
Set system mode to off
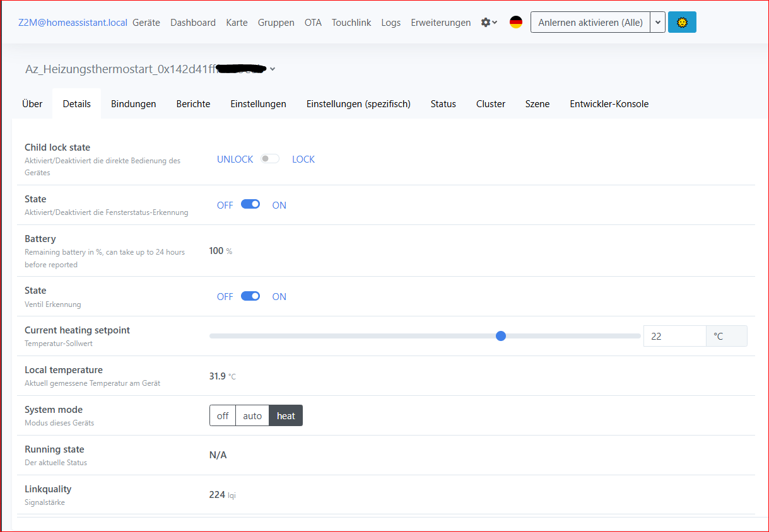pyautogui.click(x=223, y=416)
